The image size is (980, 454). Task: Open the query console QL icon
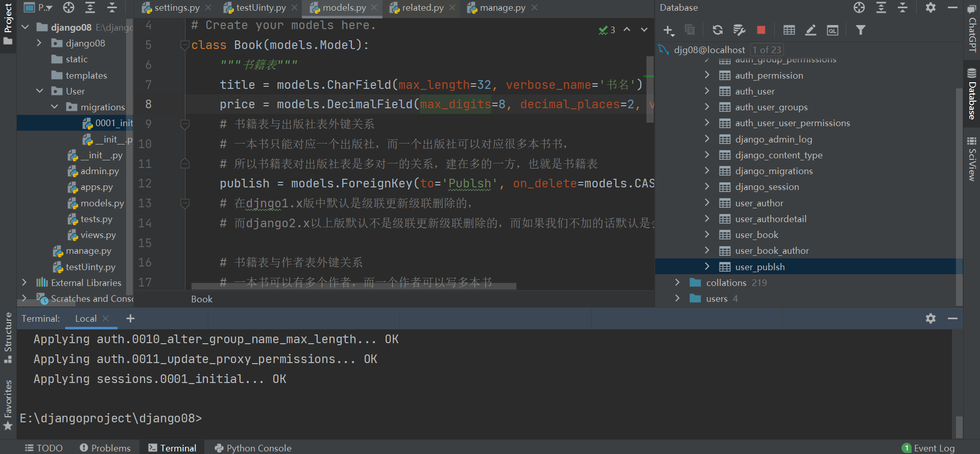832,30
